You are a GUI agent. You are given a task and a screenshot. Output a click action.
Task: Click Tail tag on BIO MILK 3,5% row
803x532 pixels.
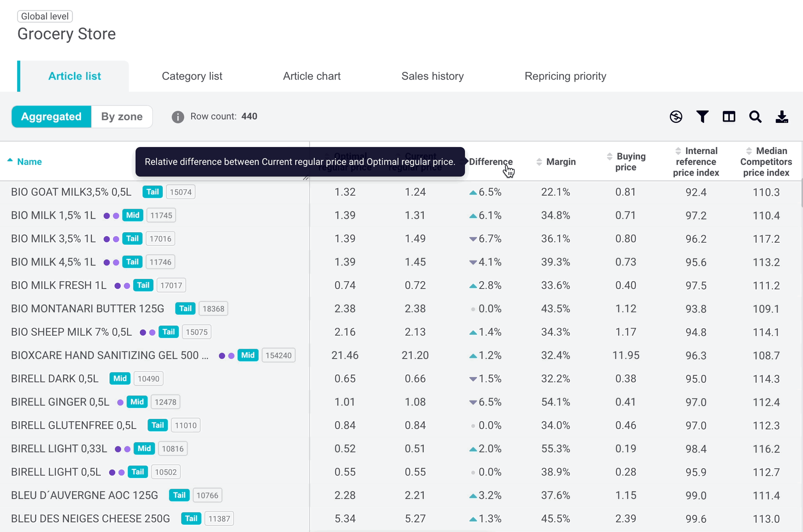[x=132, y=239]
